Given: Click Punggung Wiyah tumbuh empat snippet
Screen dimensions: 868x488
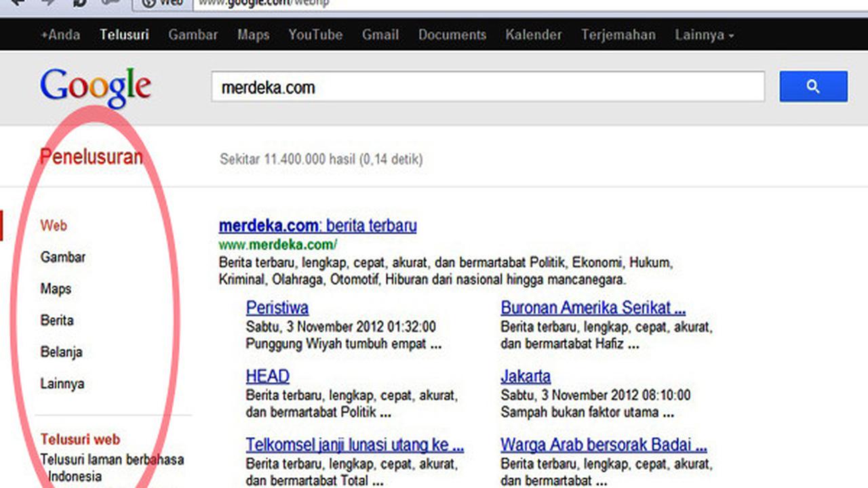Looking at the screenshot, I should (x=344, y=344).
